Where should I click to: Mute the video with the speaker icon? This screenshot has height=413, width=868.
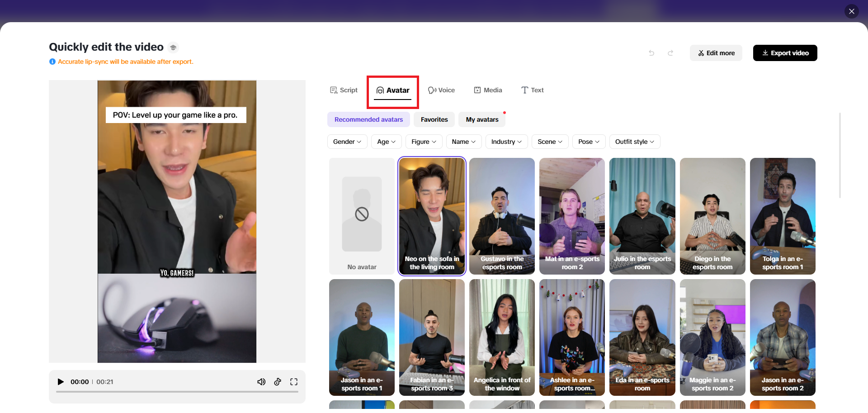tap(261, 382)
